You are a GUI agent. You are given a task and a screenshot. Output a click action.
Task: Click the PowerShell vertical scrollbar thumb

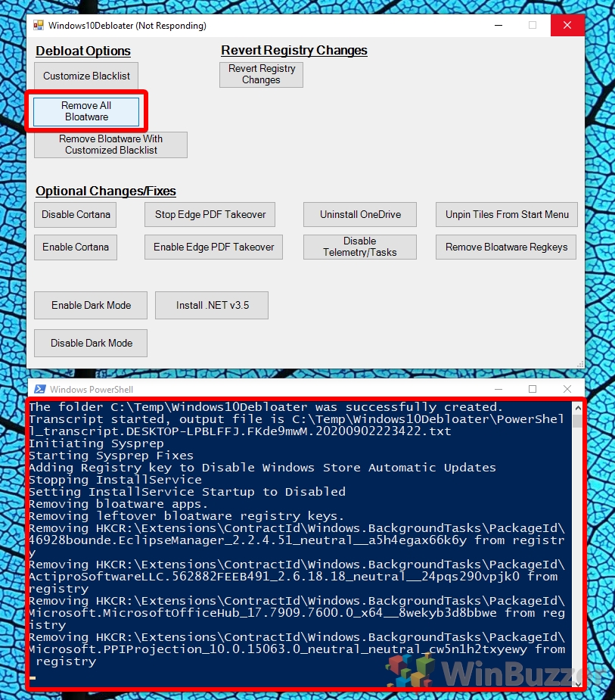tap(578, 421)
